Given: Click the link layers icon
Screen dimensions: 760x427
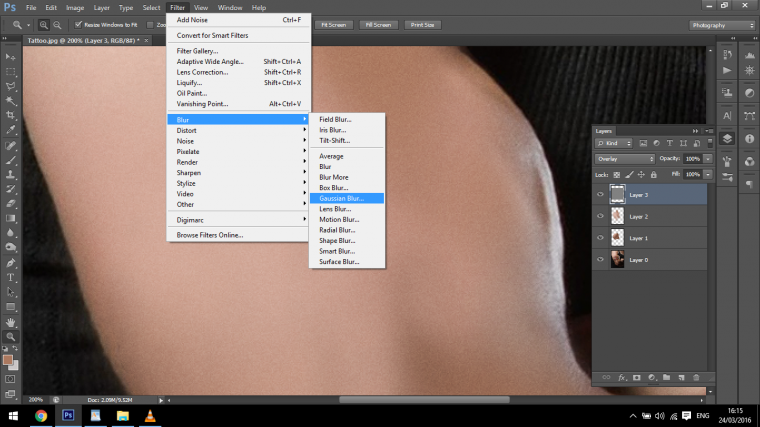Looking at the screenshot, I should [x=606, y=378].
